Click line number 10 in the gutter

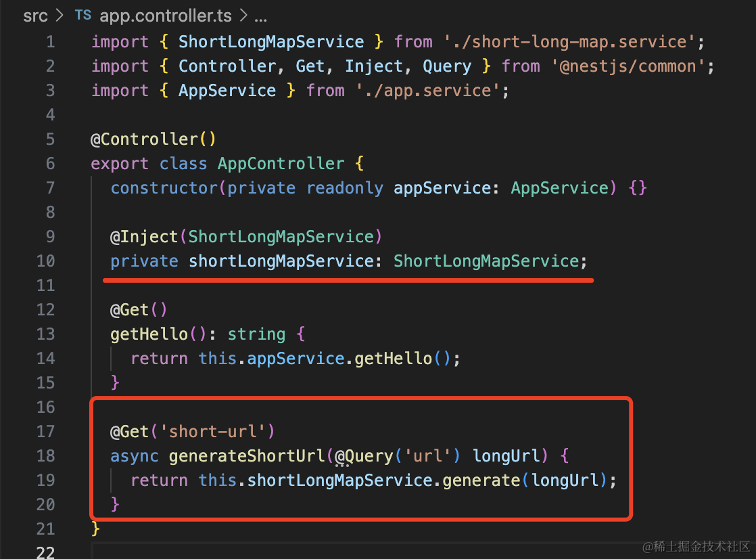point(45,261)
